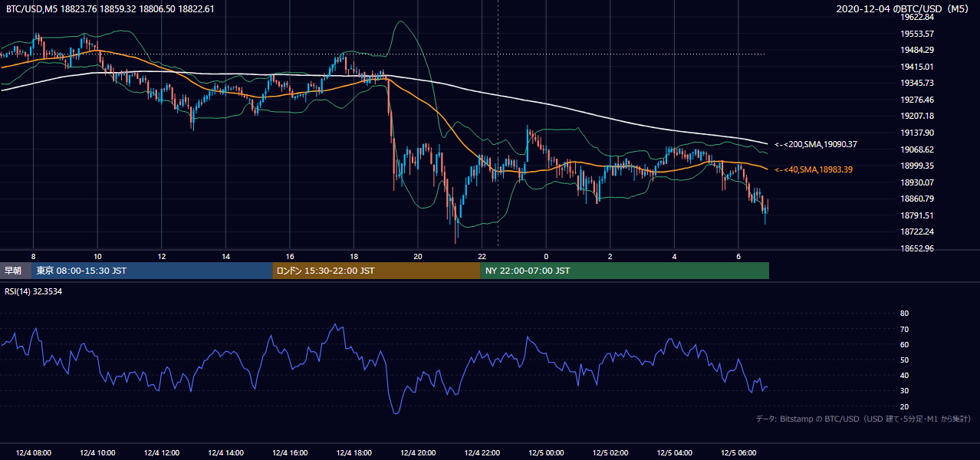
Task: Click price axis value 18860.79
Action: 916,199
